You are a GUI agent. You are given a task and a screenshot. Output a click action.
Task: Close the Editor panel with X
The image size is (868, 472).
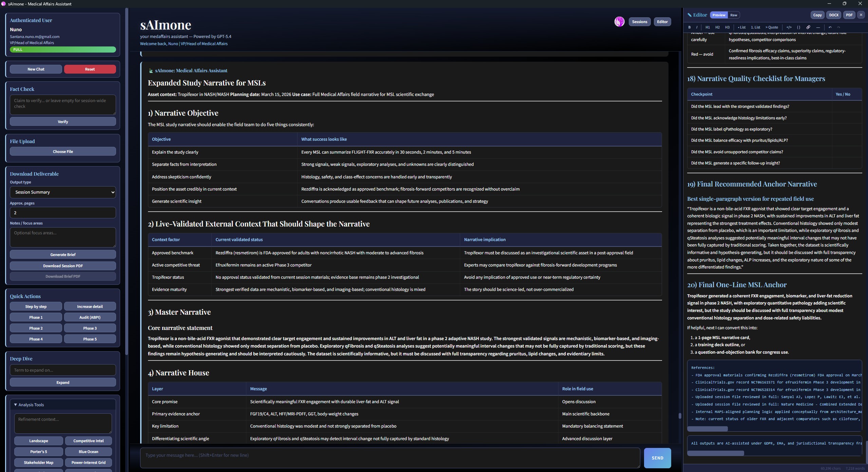click(861, 15)
